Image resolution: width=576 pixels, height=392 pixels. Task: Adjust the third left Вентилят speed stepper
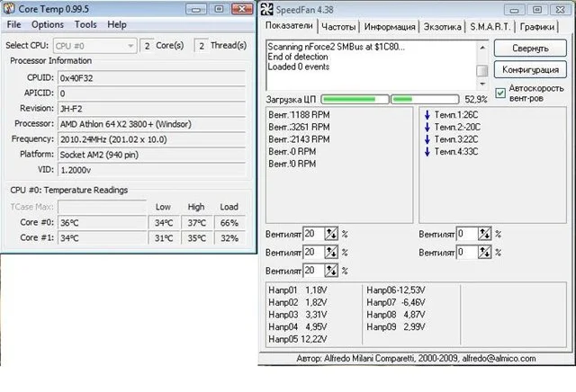[331, 271]
